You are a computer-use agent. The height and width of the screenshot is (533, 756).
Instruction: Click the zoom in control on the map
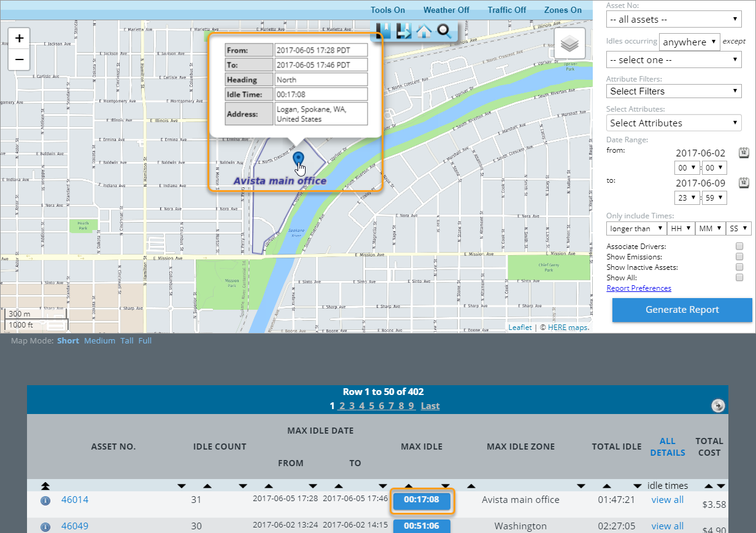(19, 37)
